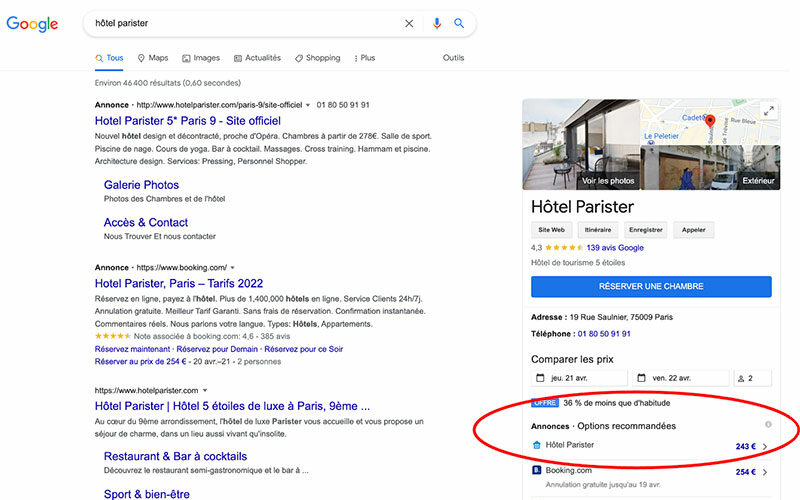This screenshot has width=800, height=500.
Task: Open the check-in date jeu. 21 avr. picker
Action: click(x=580, y=378)
